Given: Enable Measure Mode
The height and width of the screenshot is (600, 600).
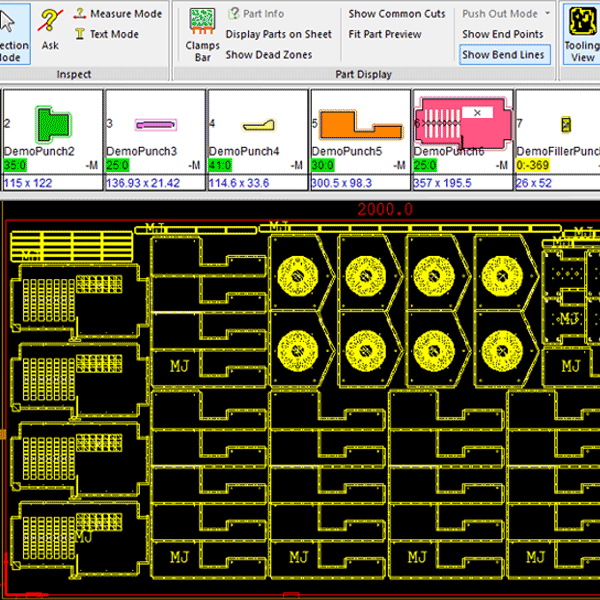Looking at the screenshot, I should coord(118,14).
